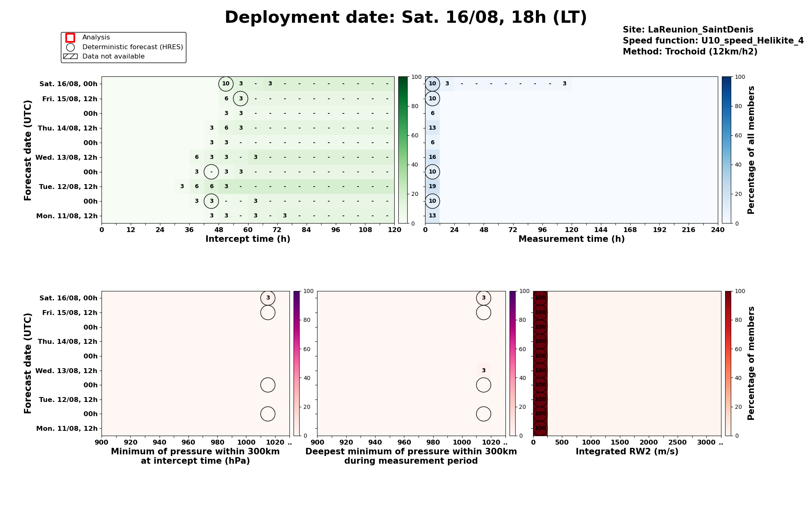Click the hatched Data not available legend icon
812x508 pixels.
[x=70, y=56]
